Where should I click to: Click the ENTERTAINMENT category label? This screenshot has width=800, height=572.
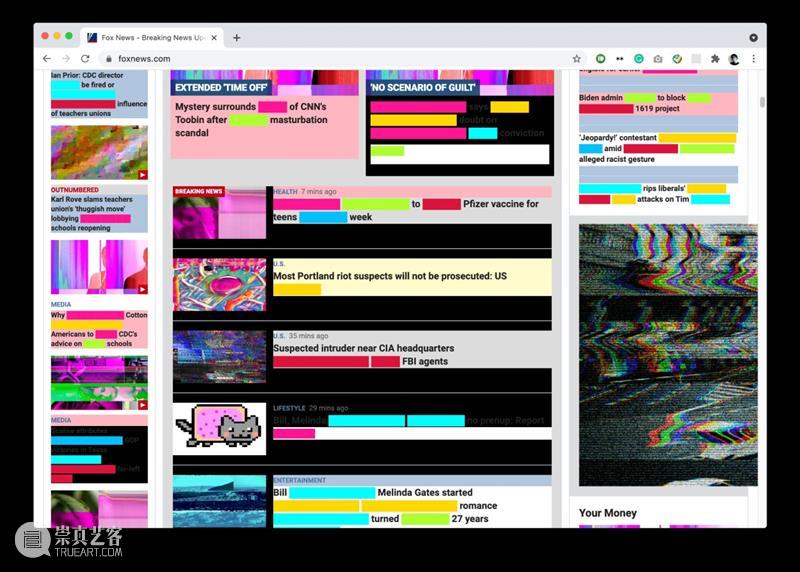(299, 480)
